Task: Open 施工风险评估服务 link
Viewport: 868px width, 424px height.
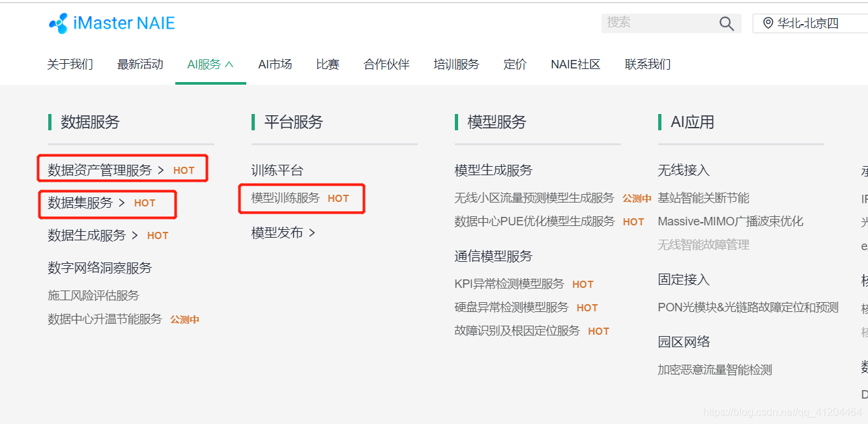Action: (93, 296)
